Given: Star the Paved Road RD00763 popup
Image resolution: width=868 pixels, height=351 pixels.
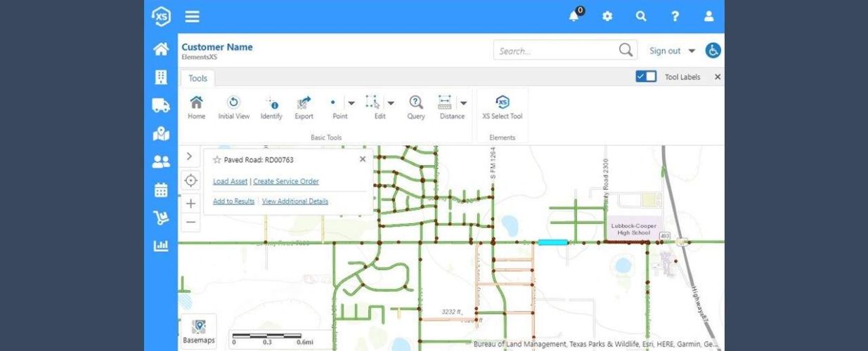Looking at the screenshot, I should tap(217, 160).
